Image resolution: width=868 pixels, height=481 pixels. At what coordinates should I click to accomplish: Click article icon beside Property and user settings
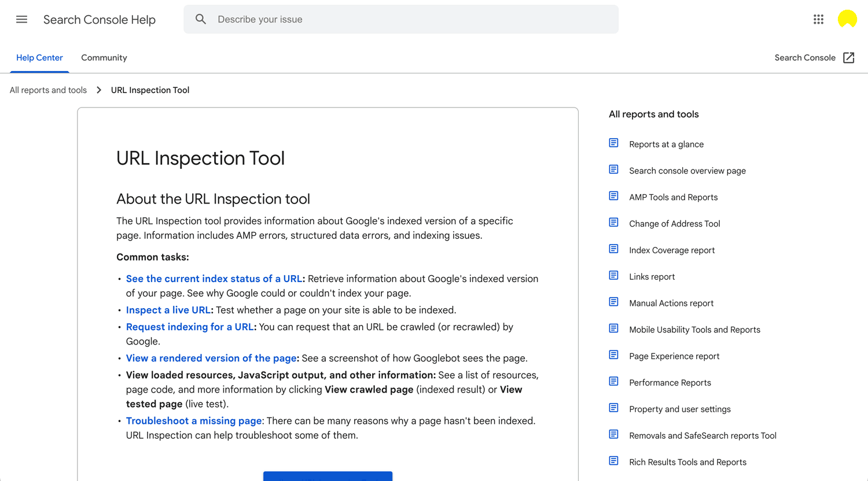(613, 408)
